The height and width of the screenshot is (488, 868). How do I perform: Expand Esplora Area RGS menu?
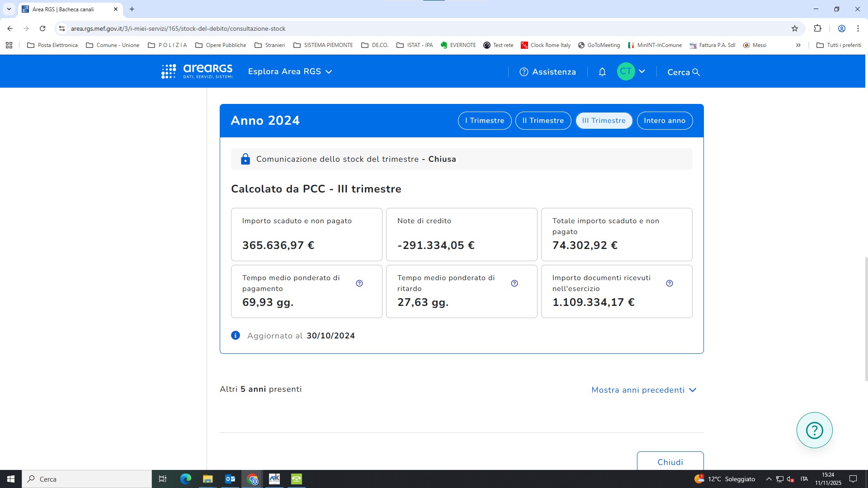pyautogui.click(x=290, y=71)
